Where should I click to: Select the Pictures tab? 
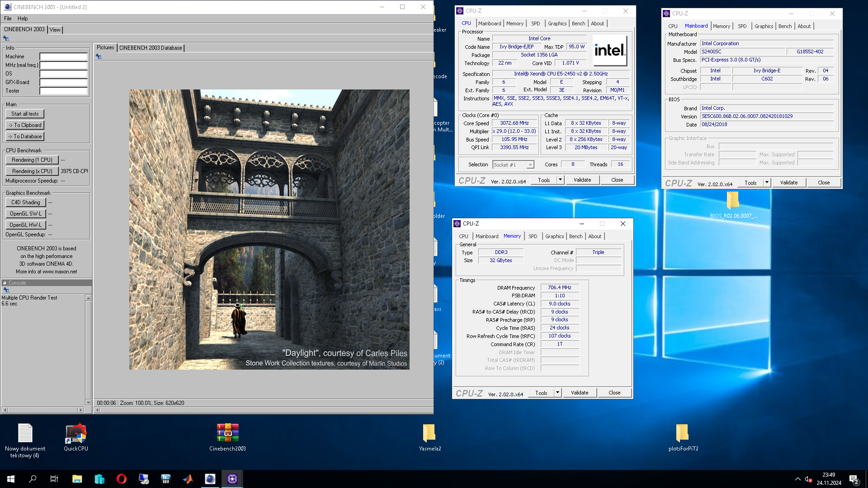coord(105,47)
